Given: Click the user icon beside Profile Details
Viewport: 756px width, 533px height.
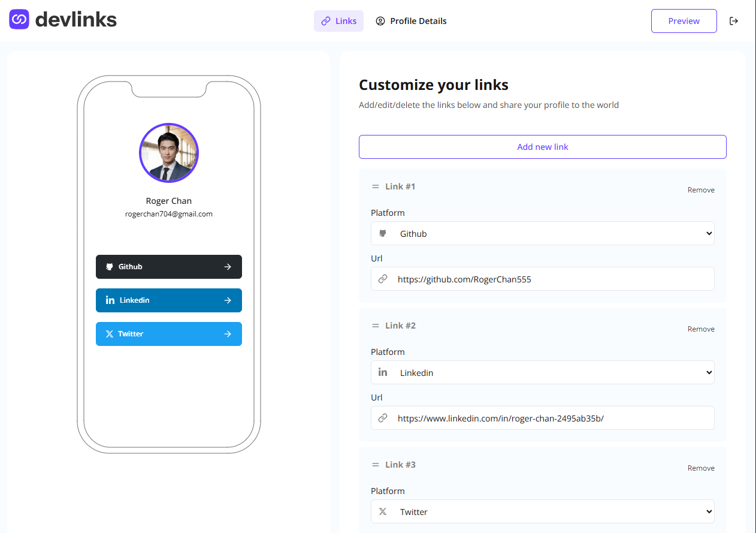Looking at the screenshot, I should (380, 21).
